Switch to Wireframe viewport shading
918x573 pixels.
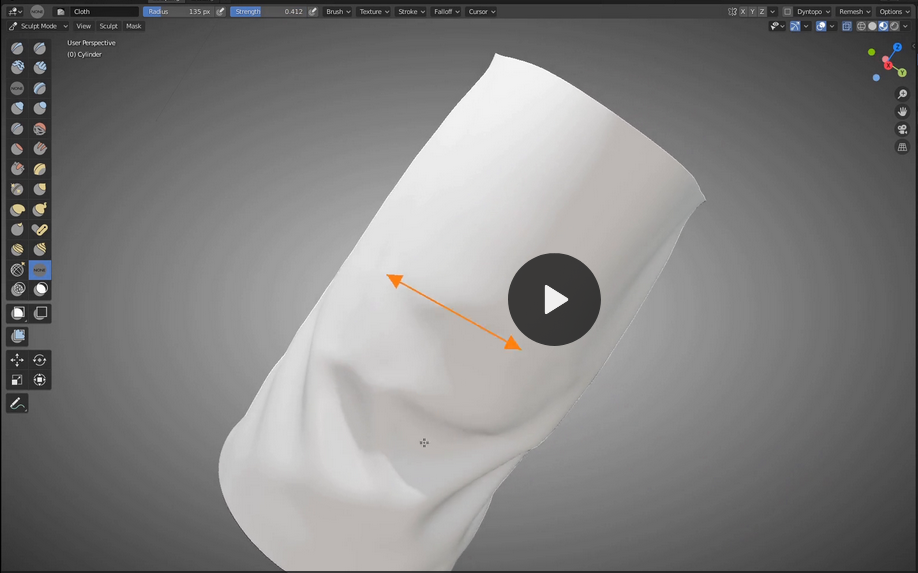pyautogui.click(x=861, y=26)
